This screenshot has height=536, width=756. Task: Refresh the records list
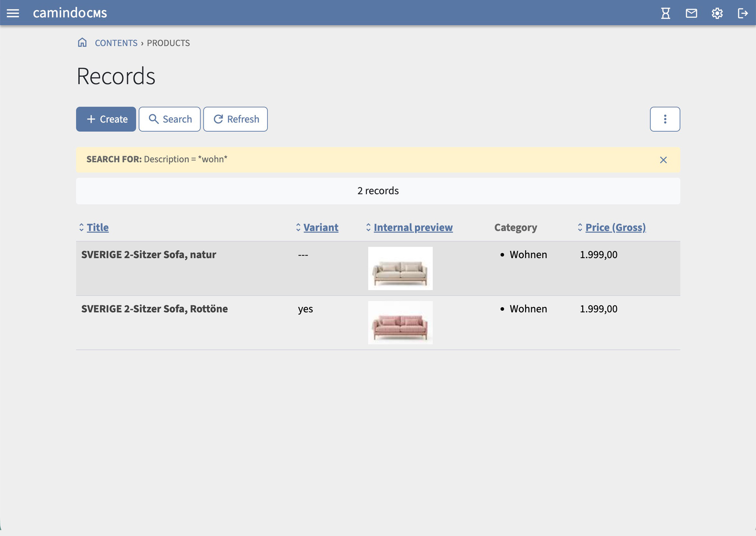click(236, 119)
